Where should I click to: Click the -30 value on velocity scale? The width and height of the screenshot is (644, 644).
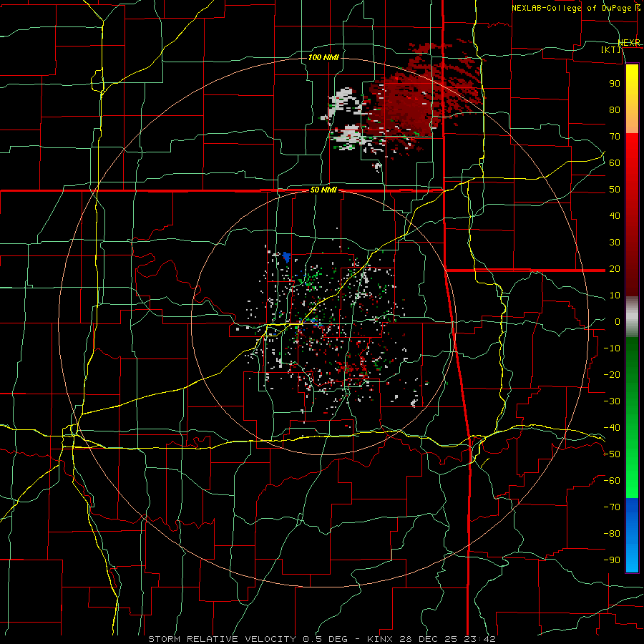(x=612, y=401)
